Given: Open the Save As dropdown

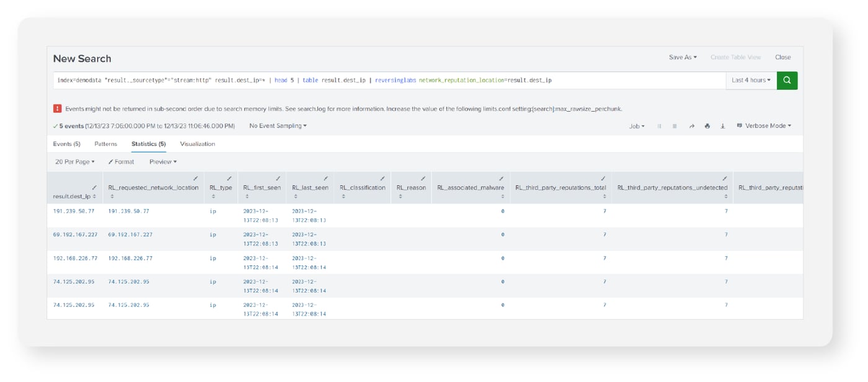Looking at the screenshot, I should [x=683, y=57].
